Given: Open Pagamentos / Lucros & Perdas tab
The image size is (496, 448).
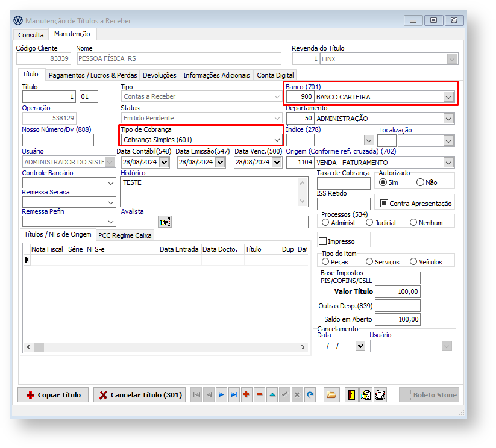Looking at the screenshot, I should pyautogui.click(x=93, y=75).
